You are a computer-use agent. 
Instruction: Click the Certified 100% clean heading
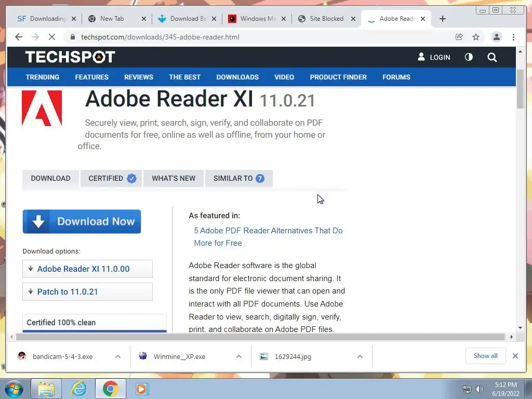(x=61, y=323)
